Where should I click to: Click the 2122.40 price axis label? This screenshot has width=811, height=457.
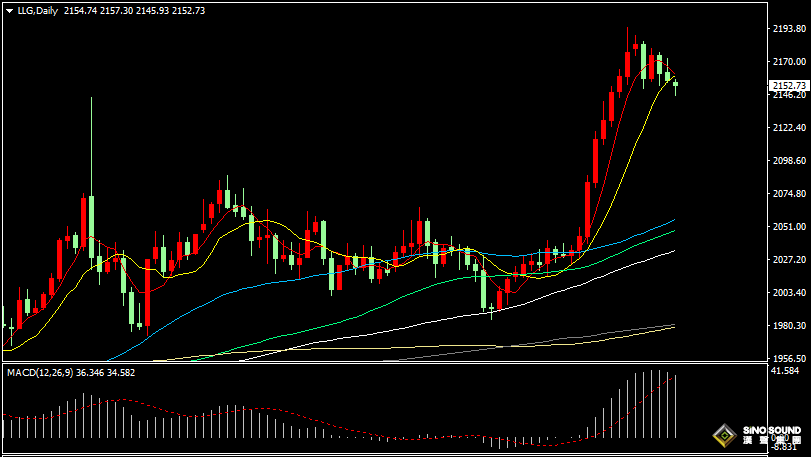[x=788, y=128]
